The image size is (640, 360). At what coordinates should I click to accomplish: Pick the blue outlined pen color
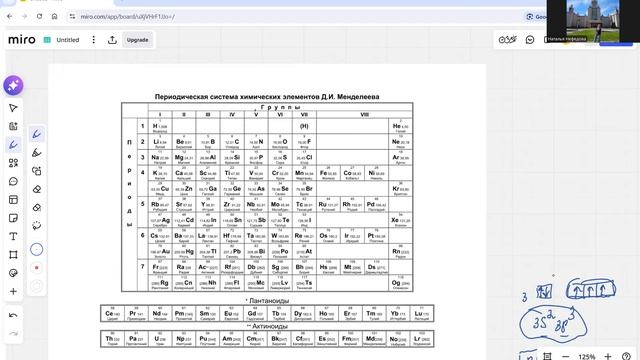point(37,249)
